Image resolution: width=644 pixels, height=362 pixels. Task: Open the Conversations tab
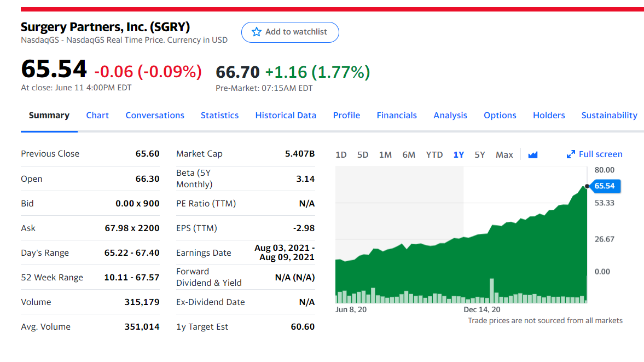coord(155,116)
